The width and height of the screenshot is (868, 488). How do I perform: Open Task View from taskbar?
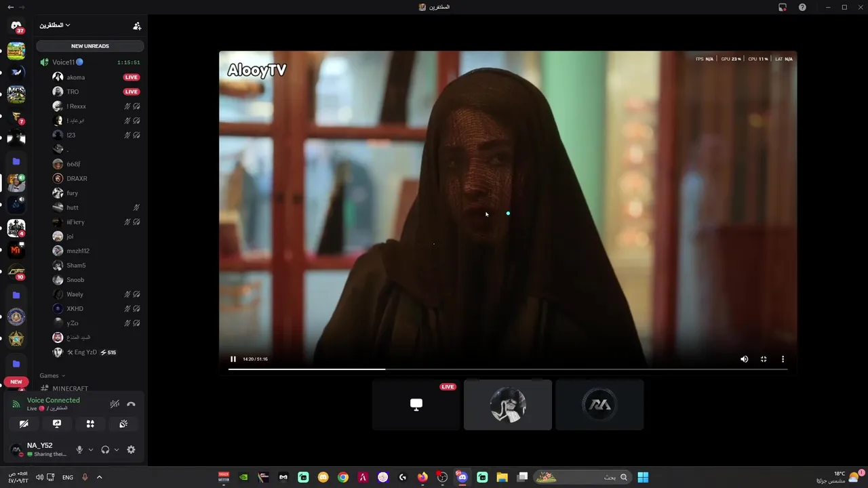(x=522, y=477)
